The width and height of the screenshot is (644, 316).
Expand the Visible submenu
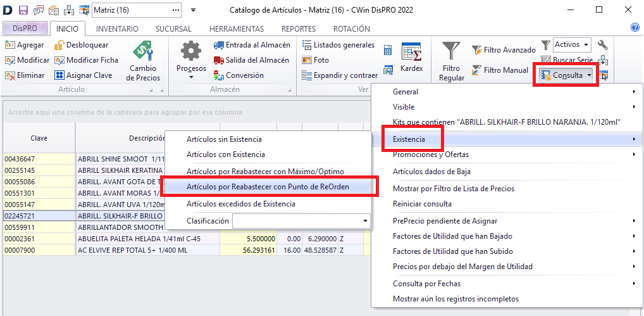(507, 107)
